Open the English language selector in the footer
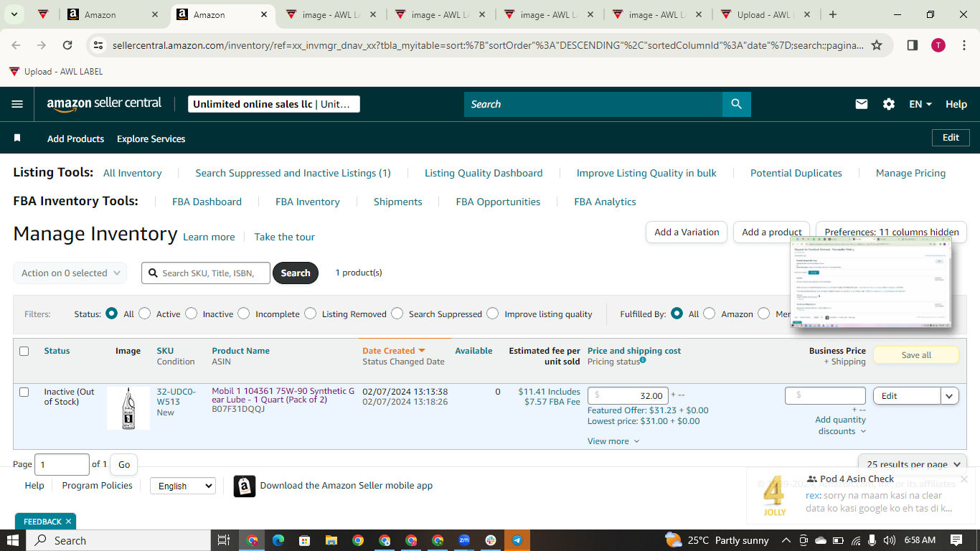 [x=182, y=486]
